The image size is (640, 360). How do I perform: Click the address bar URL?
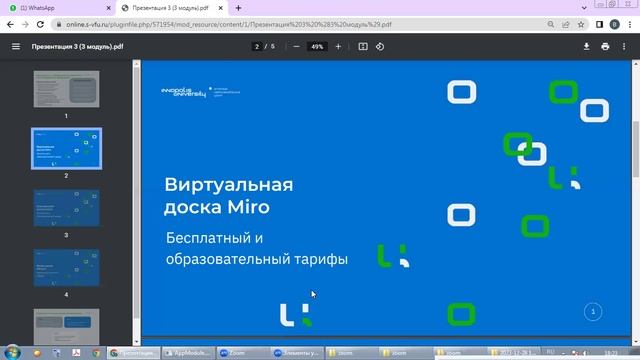[x=229, y=24]
